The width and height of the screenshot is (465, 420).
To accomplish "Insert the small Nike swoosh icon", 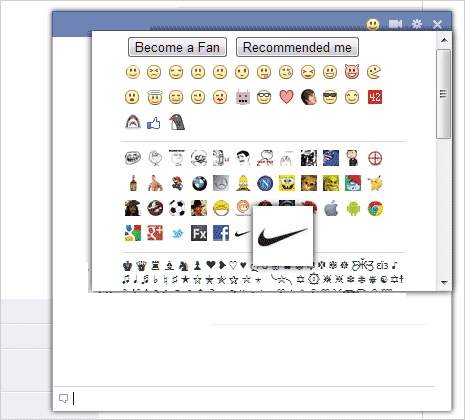I will click(x=243, y=234).
